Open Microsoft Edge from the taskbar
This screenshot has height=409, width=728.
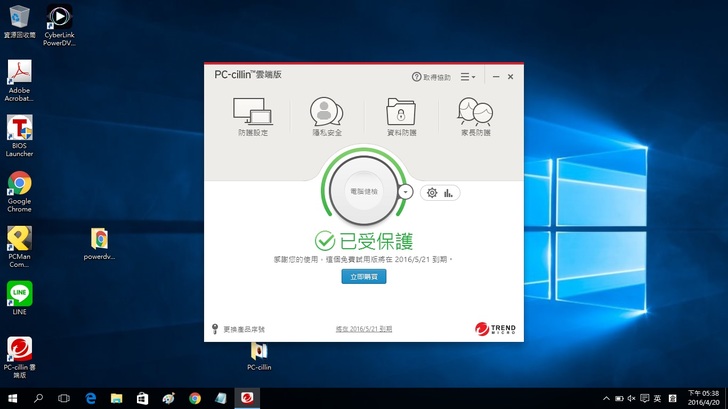(x=90, y=398)
